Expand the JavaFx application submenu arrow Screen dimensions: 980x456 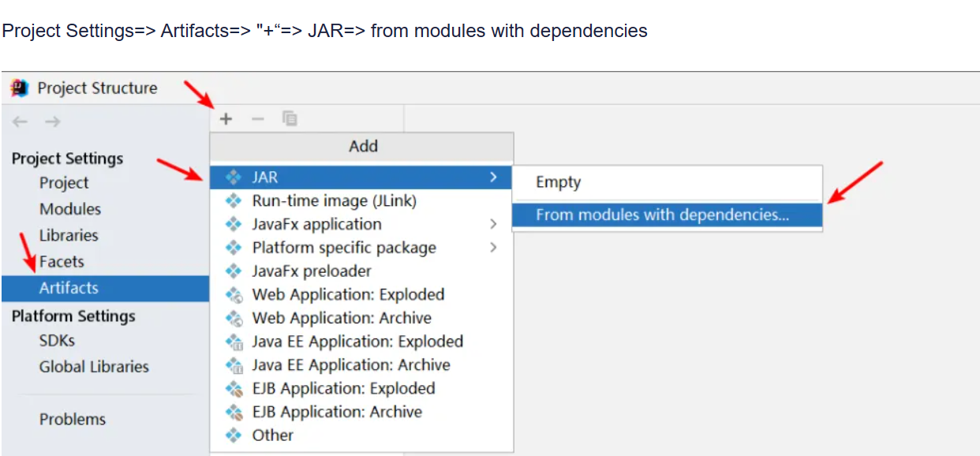pos(493,224)
